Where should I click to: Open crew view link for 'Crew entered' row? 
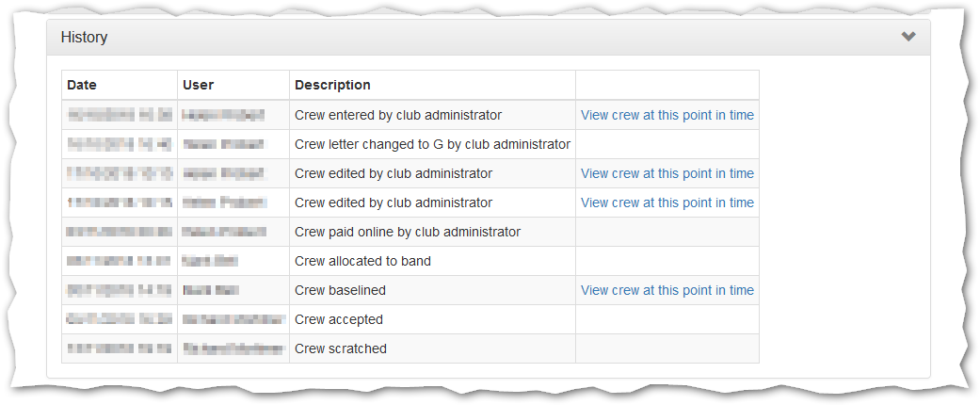(x=667, y=116)
